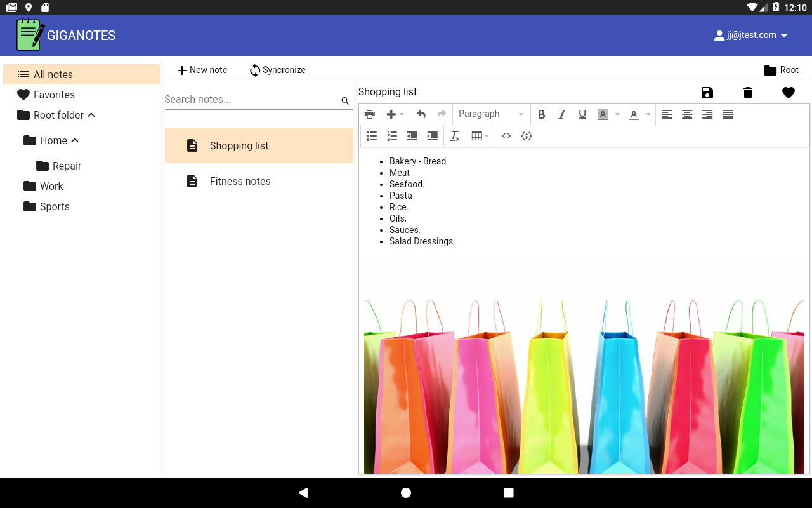Open the text color dropdown arrow
812x508 pixels.
click(648, 114)
